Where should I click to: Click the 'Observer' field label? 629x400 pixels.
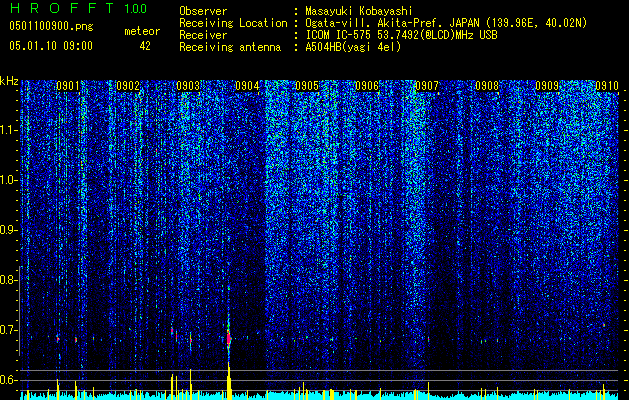(x=203, y=11)
